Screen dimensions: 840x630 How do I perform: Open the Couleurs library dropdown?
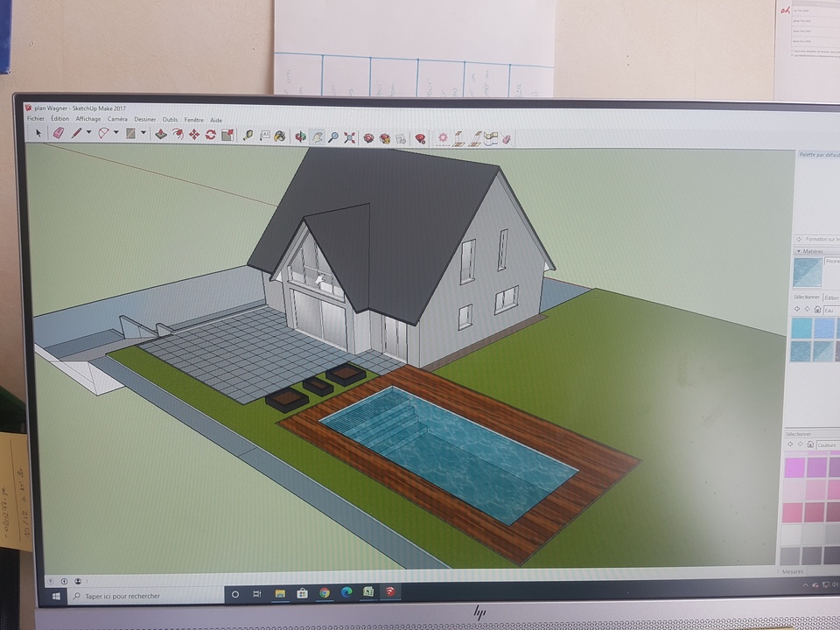[828, 444]
